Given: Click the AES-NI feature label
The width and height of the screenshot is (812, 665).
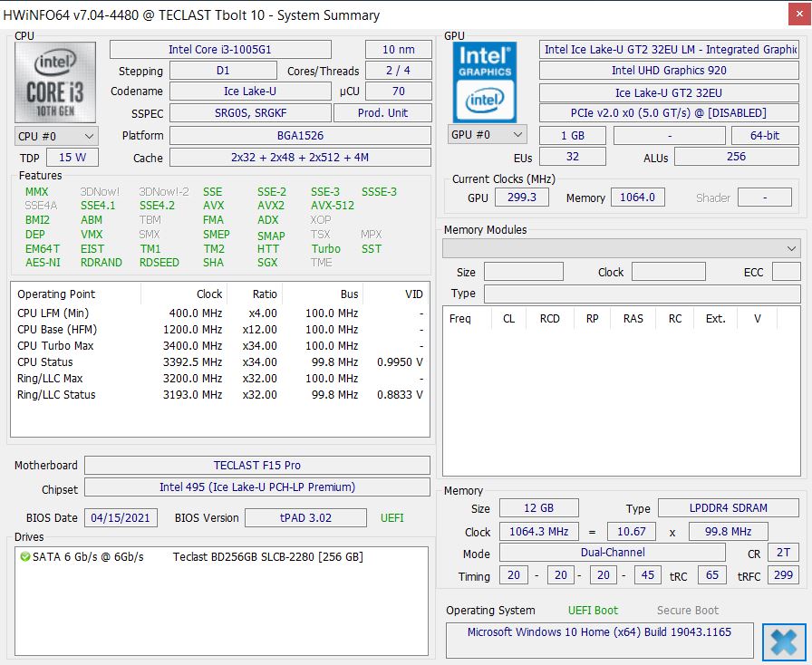Looking at the screenshot, I should click(x=43, y=263).
